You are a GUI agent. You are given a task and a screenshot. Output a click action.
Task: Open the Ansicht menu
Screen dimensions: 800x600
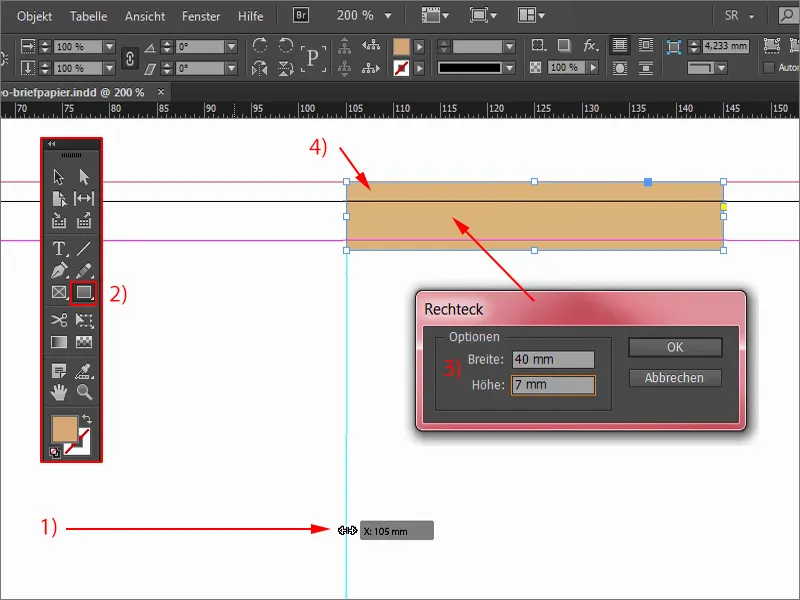(145, 16)
